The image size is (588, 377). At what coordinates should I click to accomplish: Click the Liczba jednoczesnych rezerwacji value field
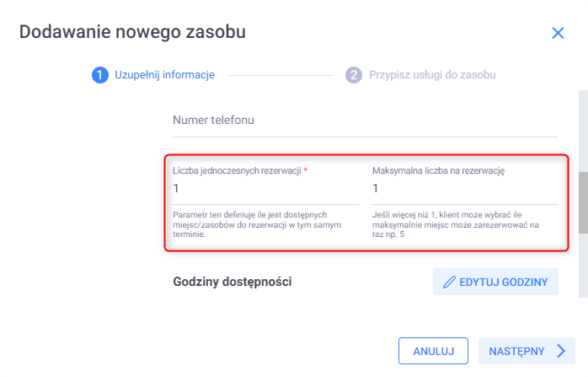(265, 189)
